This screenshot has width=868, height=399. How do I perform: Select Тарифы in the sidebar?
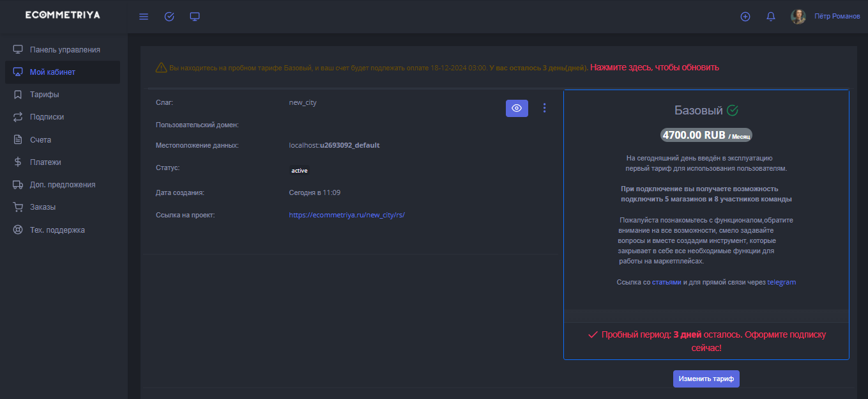coord(44,95)
